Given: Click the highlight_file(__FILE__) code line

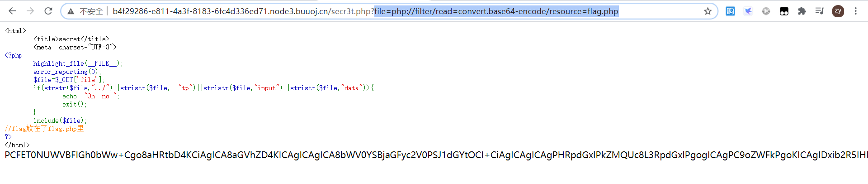Looking at the screenshot, I should (x=78, y=63).
